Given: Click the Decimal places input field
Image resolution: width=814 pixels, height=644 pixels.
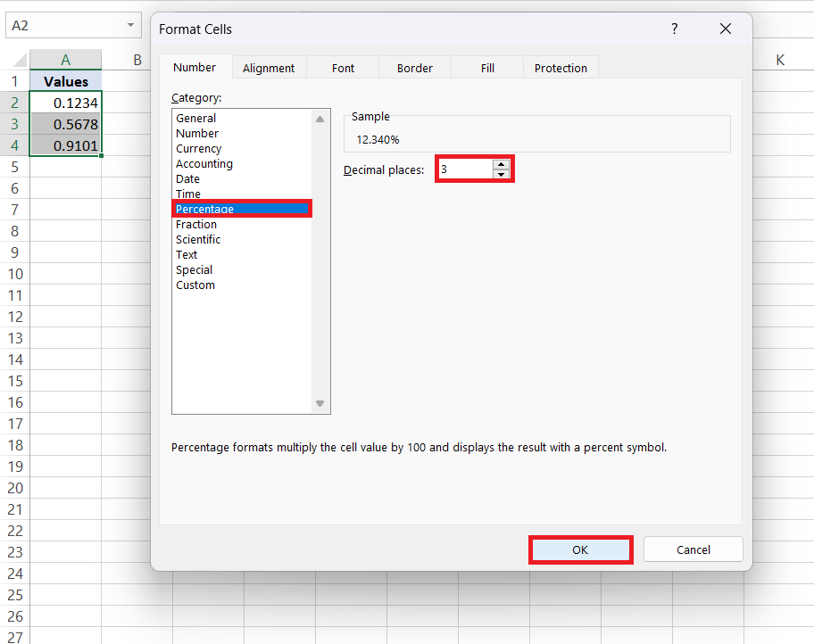Looking at the screenshot, I should [466, 169].
